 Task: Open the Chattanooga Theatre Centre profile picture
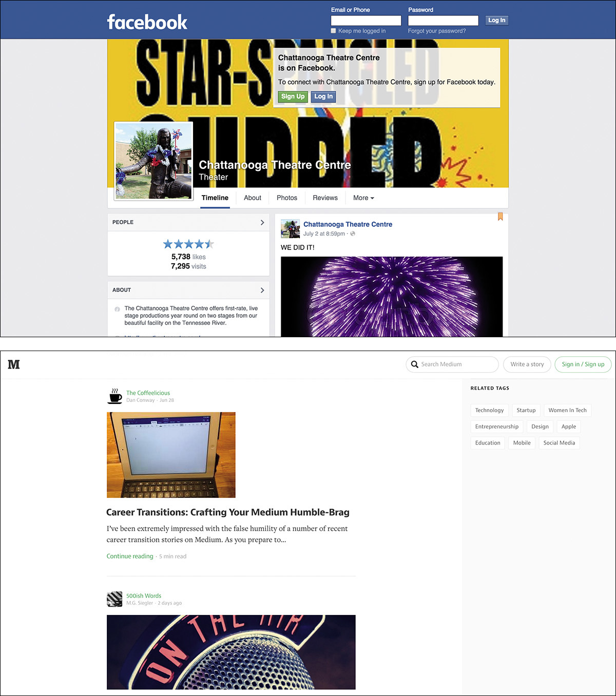point(153,161)
